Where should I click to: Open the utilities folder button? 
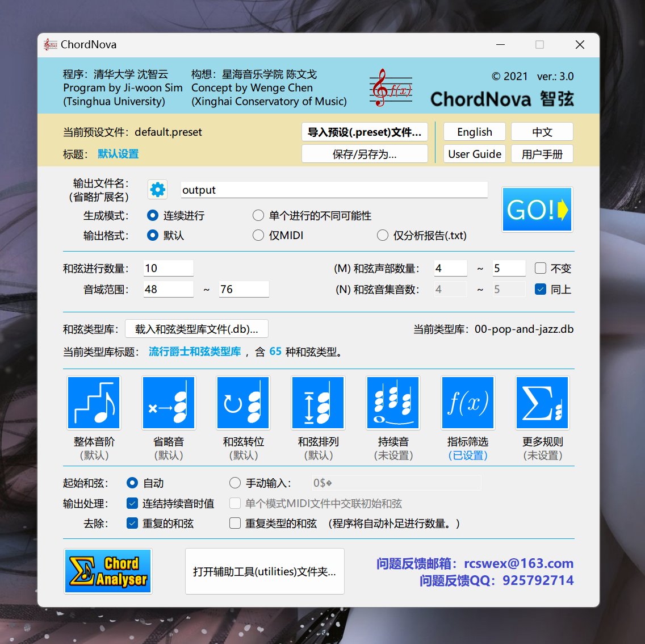coord(265,571)
